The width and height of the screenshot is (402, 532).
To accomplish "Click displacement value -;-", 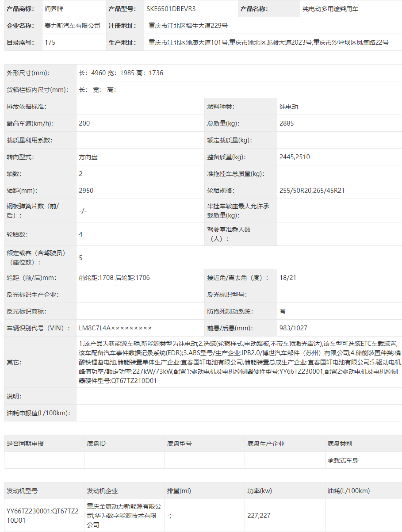I will (x=171, y=516).
